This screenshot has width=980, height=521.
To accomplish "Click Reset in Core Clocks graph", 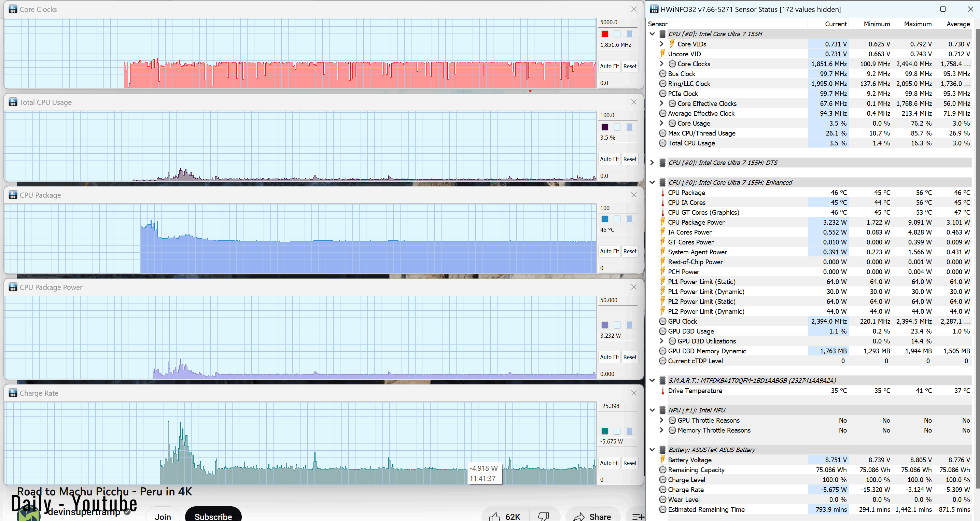I will point(630,66).
